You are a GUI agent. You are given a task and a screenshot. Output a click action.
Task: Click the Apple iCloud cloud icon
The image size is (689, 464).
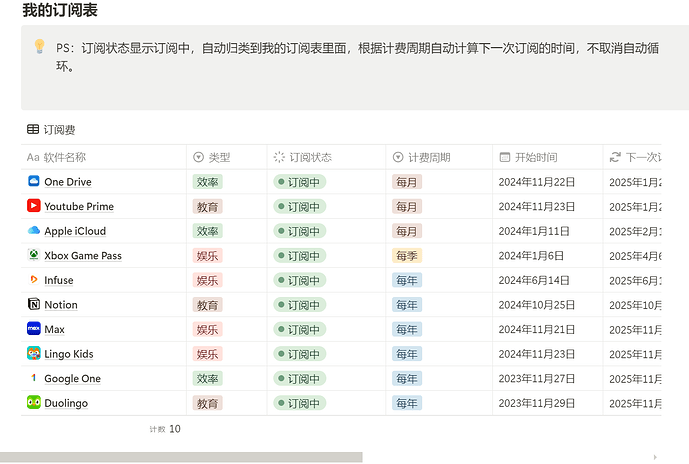pyautogui.click(x=33, y=230)
